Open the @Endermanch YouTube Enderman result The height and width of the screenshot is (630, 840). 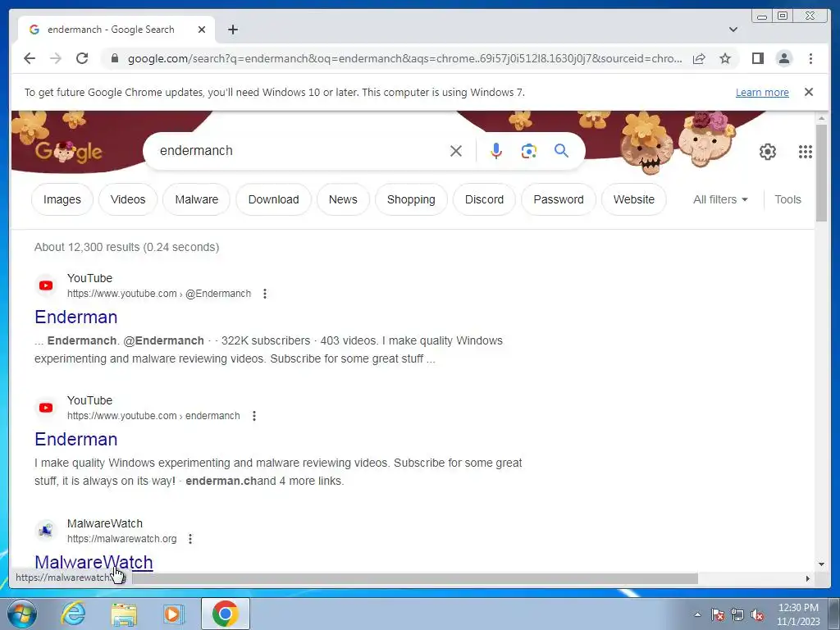coord(76,317)
